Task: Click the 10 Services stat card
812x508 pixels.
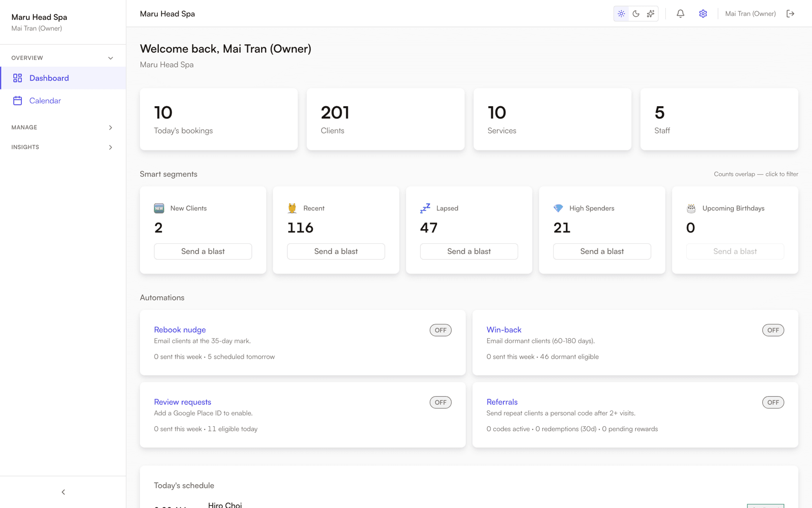Action: 552,119
